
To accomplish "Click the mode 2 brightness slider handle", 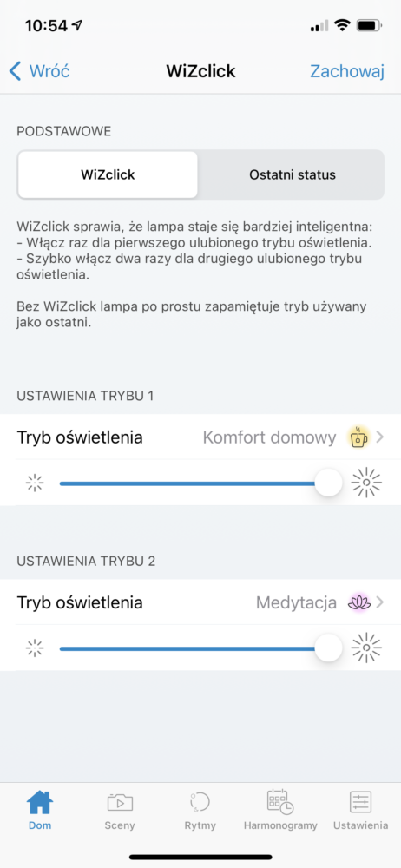I will 328,648.
